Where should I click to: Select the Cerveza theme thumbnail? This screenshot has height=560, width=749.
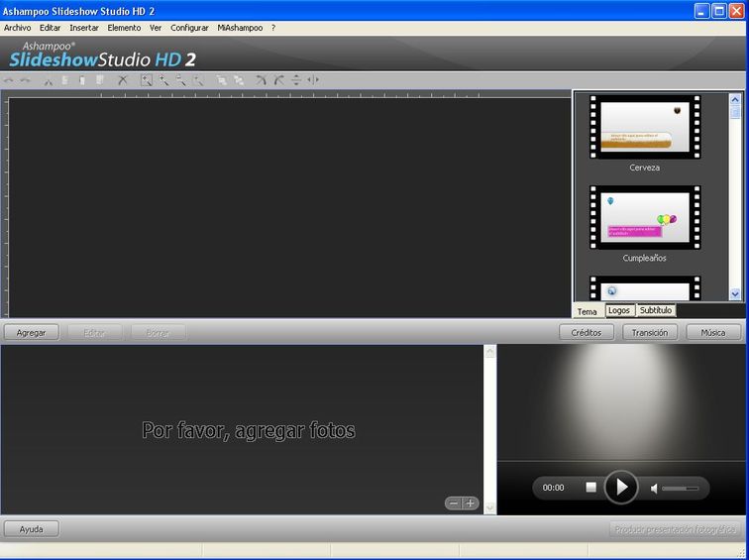tap(644, 127)
